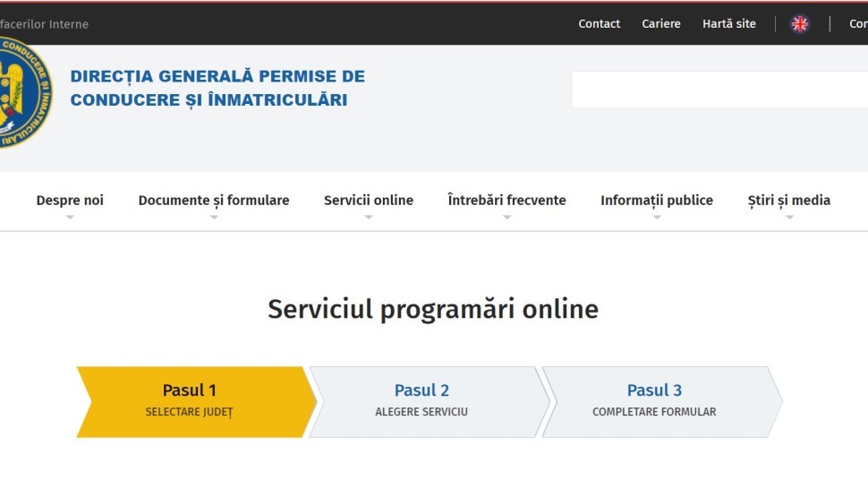Screen dimensions: 868x489
Task: Expand dropdown arrow under Documente și formulare
Action: [214, 217]
